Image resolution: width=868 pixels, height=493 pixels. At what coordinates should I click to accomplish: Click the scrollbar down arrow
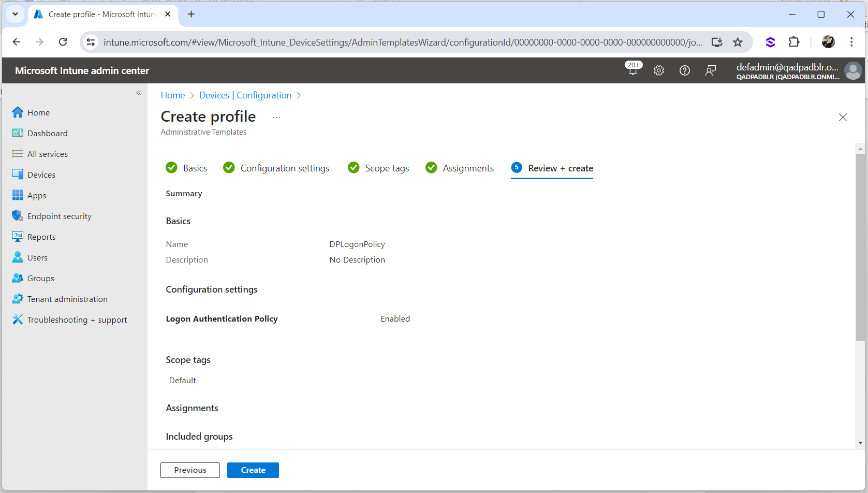pos(860,443)
